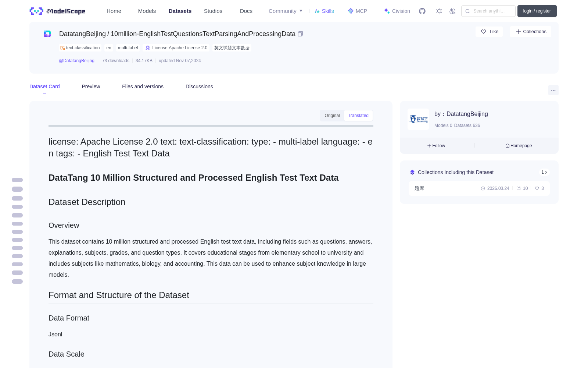Click the Datasets 636 count
This screenshot has height=368, width=588.
467,125
